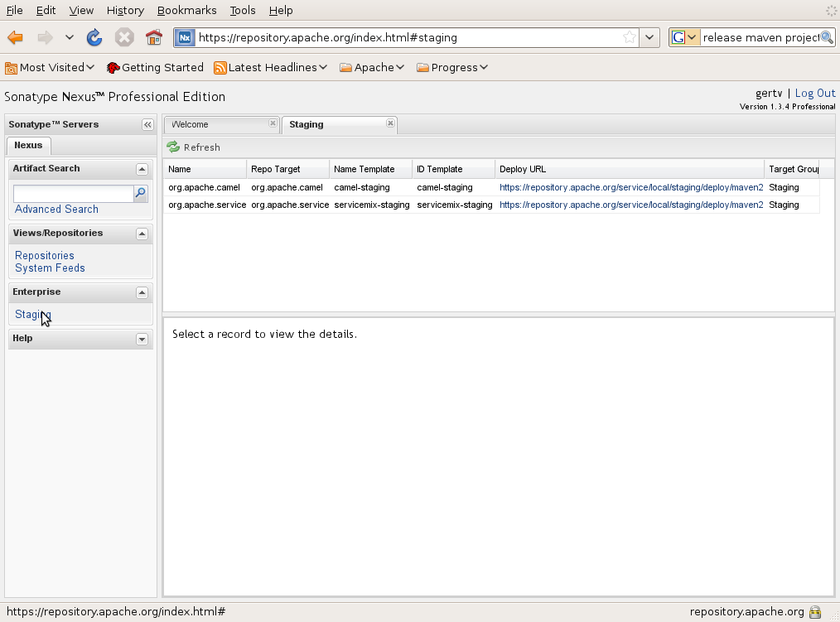Click the status bar padlock security icon

tap(815, 612)
